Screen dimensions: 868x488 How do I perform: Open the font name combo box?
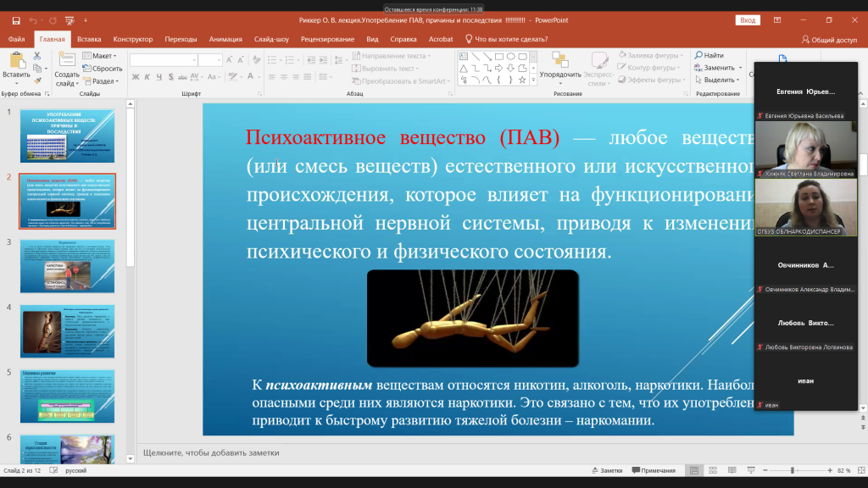click(164, 60)
